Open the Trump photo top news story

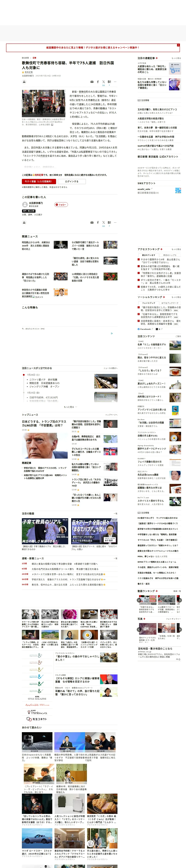pos(45,446)
